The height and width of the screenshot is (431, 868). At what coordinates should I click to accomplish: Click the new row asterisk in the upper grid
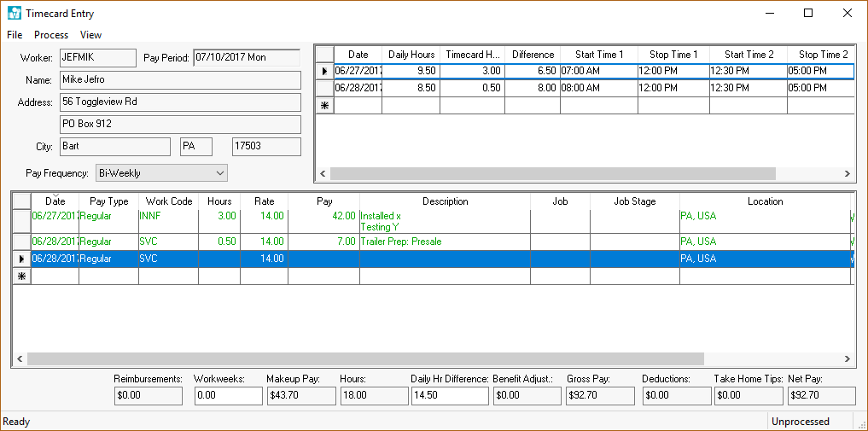click(x=323, y=106)
